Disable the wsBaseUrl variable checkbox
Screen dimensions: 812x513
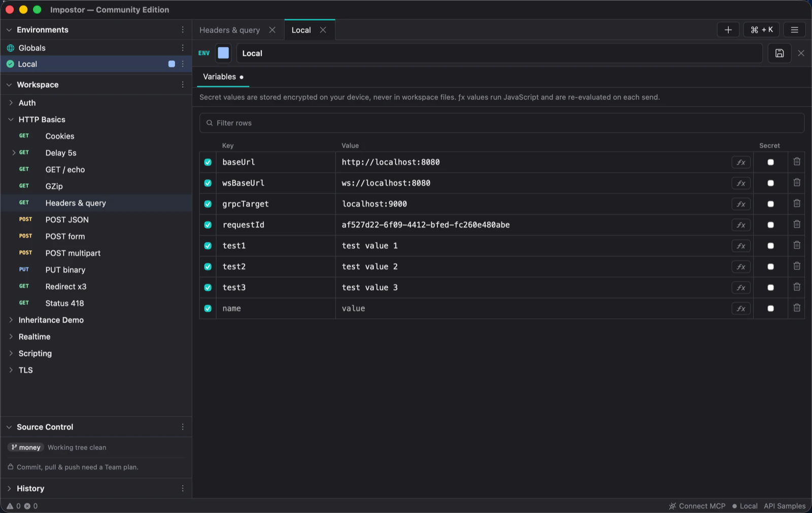[x=208, y=183]
